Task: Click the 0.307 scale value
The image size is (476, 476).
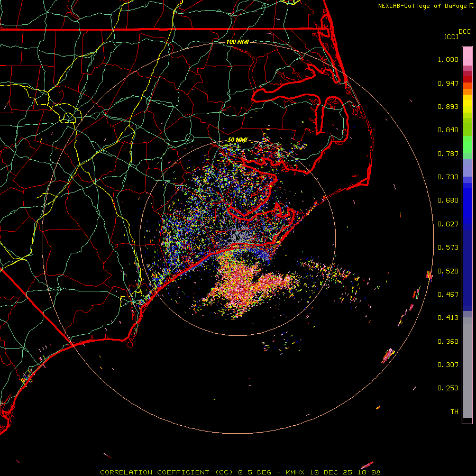Action: pos(448,364)
